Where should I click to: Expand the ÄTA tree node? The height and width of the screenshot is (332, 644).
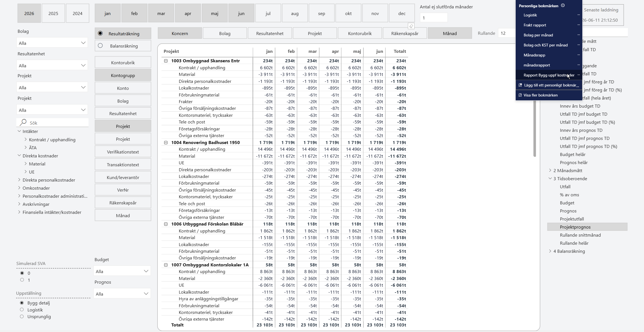[26, 147]
